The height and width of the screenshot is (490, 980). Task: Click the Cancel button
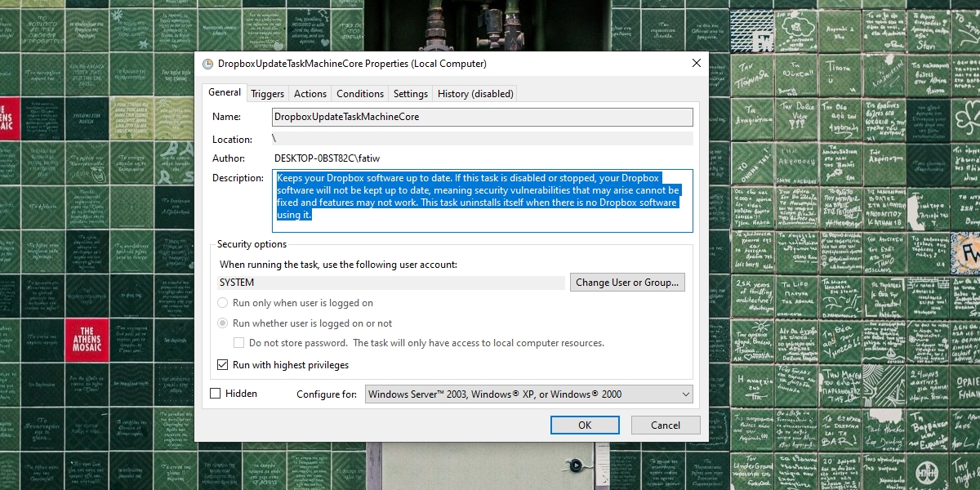[666, 425]
